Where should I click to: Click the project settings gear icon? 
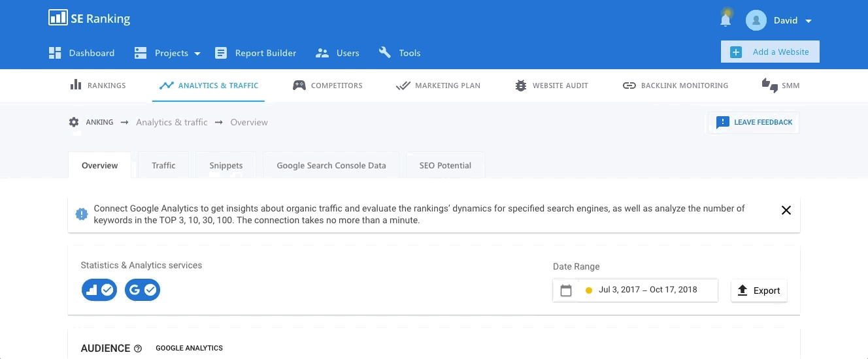[74, 122]
